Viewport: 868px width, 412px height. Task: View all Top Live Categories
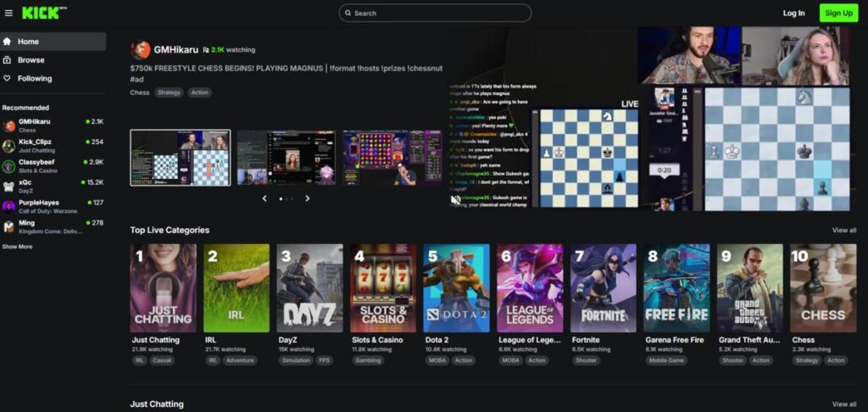pos(843,231)
